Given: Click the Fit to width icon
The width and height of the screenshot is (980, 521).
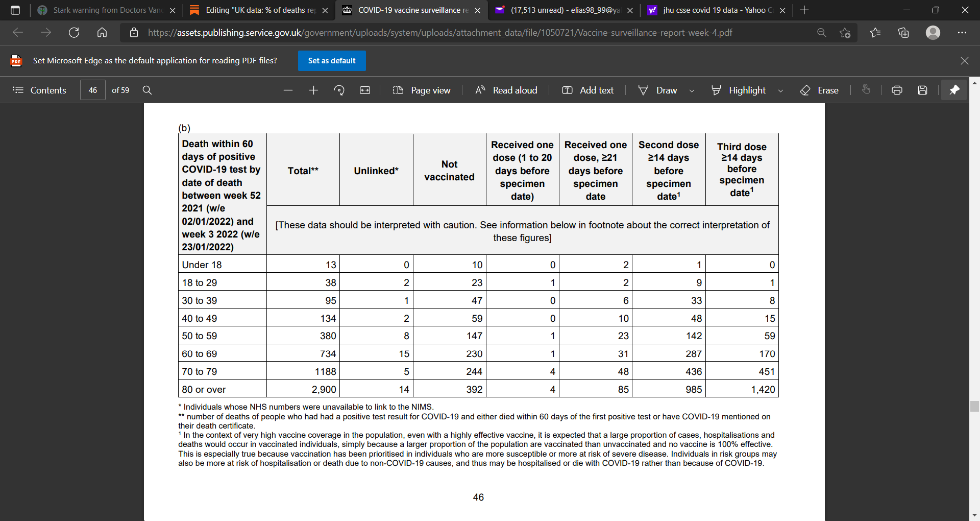Looking at the screenshot, I should pyautogui.click(x=365, y=90).
